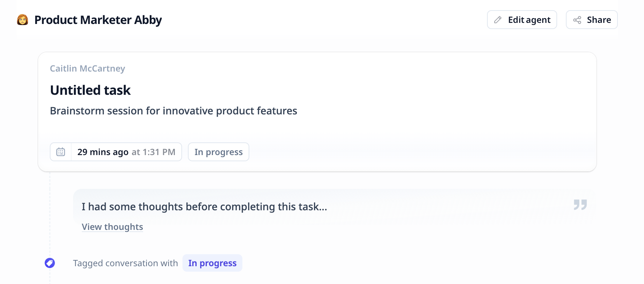Click the Share button
The height and width of the screenshot is (284, 644).
pos(592,20)
